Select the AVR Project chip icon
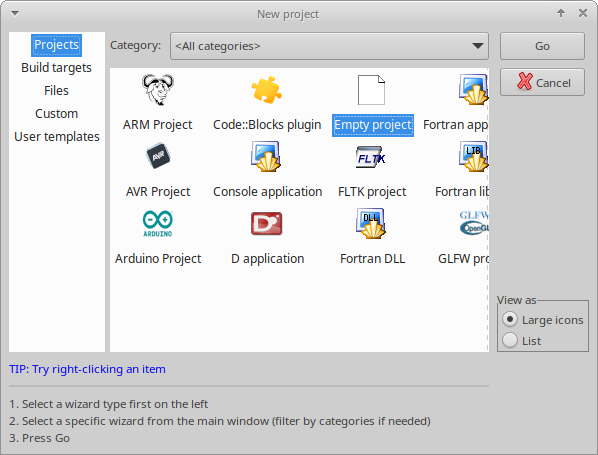Image resolution: width=598 pixels, height=455 pixels. click(158, 156)
